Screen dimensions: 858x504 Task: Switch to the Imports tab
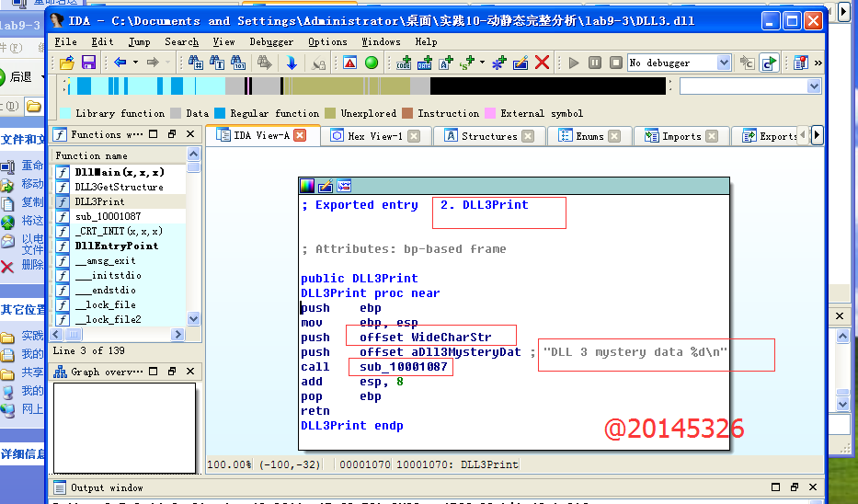point(681,136)
